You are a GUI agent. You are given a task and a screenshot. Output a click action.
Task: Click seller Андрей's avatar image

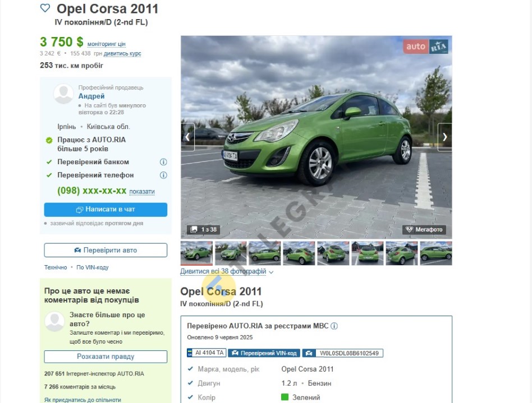pyautogui.click(x=63, y=94)
